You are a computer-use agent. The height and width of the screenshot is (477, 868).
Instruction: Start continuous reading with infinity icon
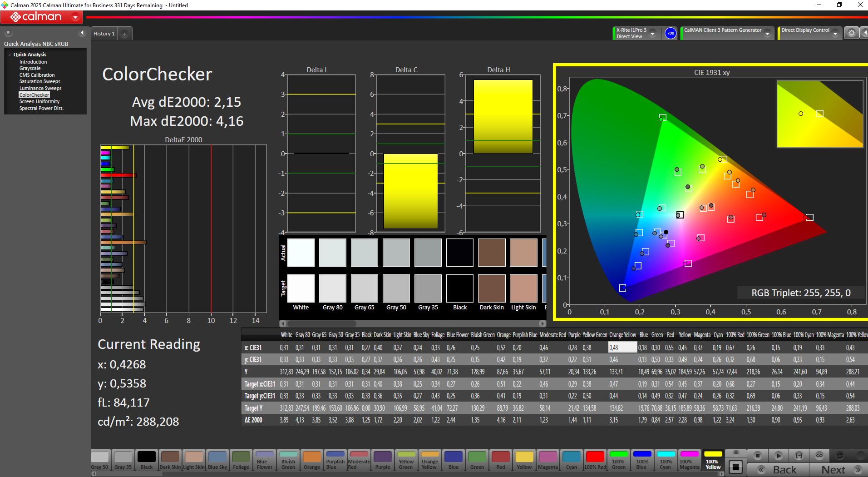(x=819, y=455)
